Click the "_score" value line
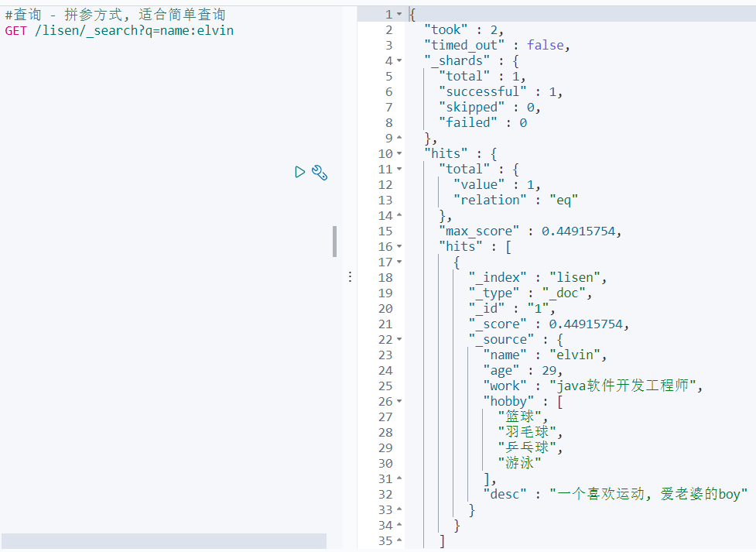 [x=549, y=324]
